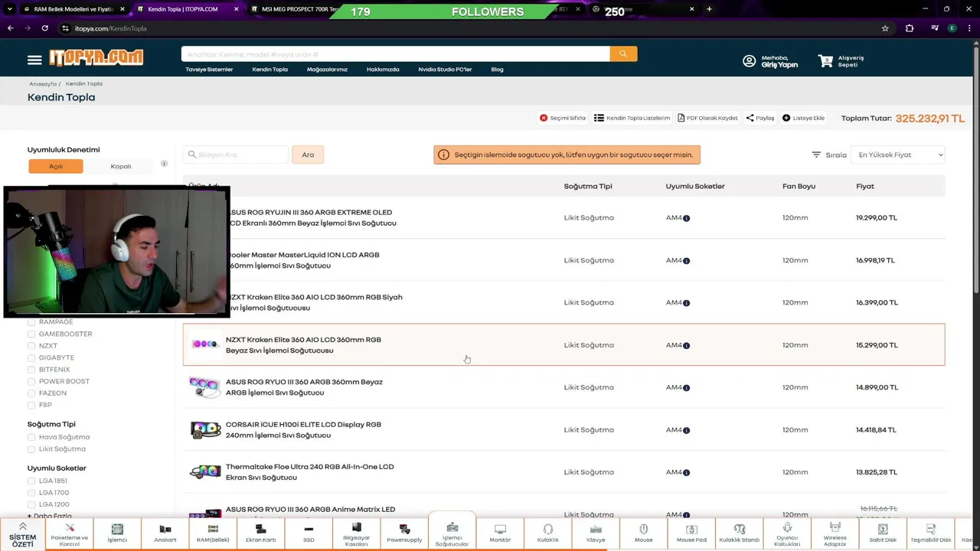The width and height of the screenshot is (980, 551).
Task: Click the Paylaş share button
Action: click(760, 118)
